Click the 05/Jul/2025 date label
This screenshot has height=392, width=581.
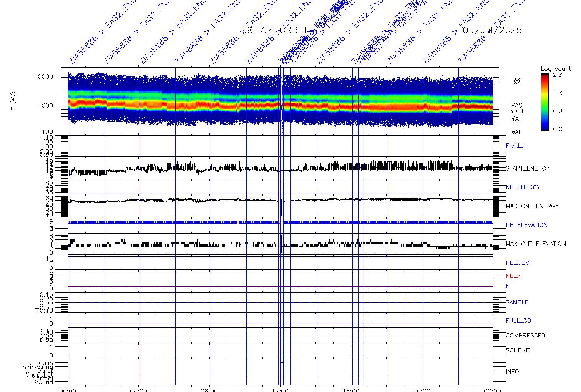tap(492, 30)
